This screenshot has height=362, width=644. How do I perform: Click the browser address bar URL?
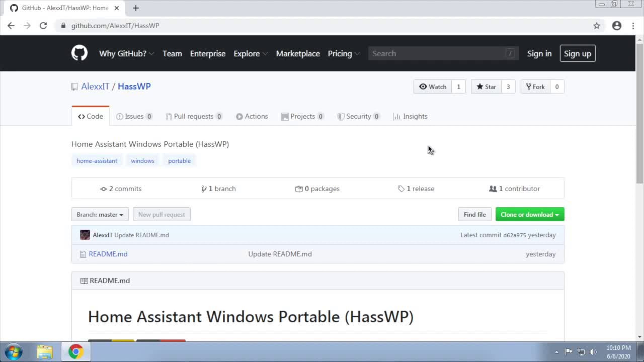(x=115, y=26)
